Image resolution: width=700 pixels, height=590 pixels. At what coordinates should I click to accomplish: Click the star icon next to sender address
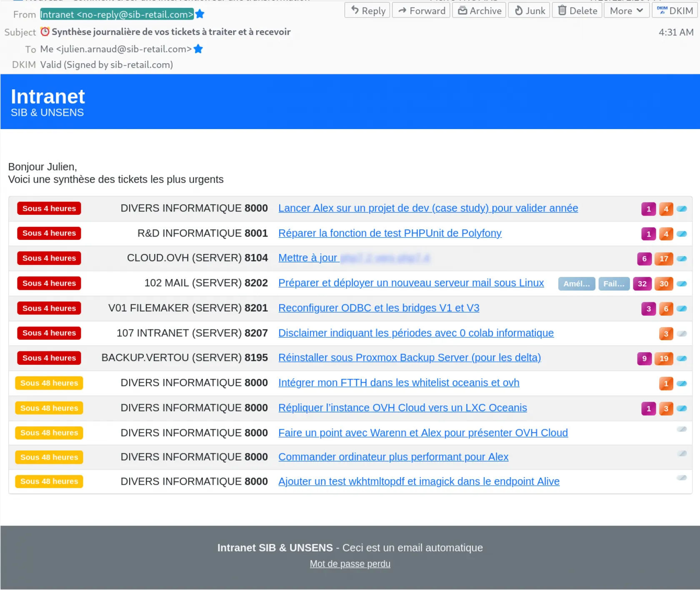[200, 14]
